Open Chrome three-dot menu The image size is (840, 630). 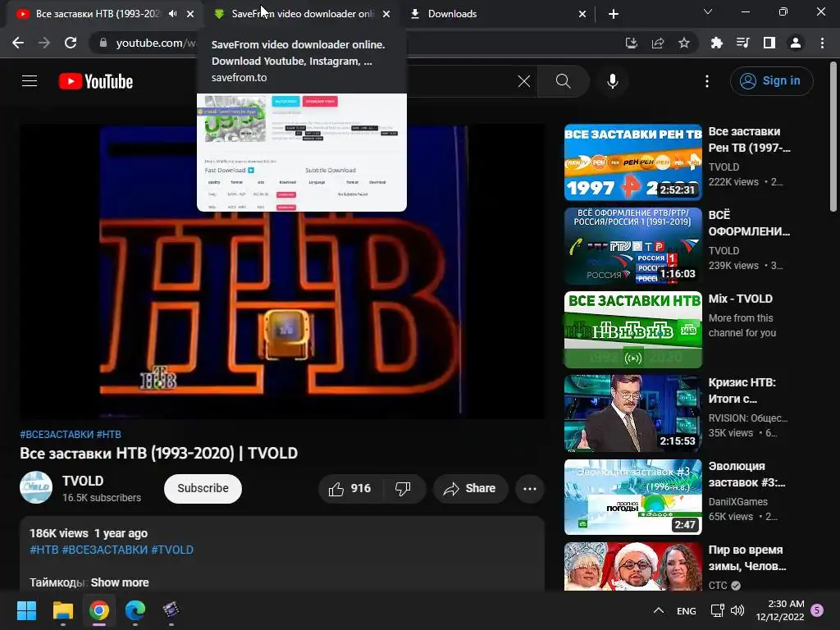point(822,43)
